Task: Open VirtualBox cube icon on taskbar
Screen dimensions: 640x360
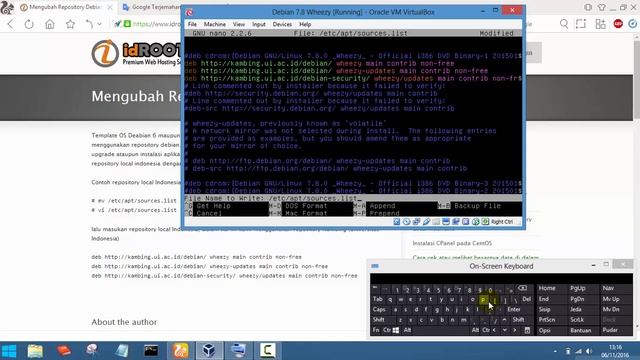Action: (209, 351)
